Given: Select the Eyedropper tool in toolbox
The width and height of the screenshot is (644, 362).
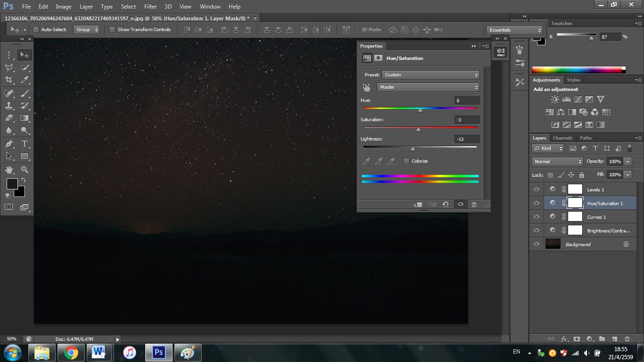Looking at the screenshot, I should 25,80.
